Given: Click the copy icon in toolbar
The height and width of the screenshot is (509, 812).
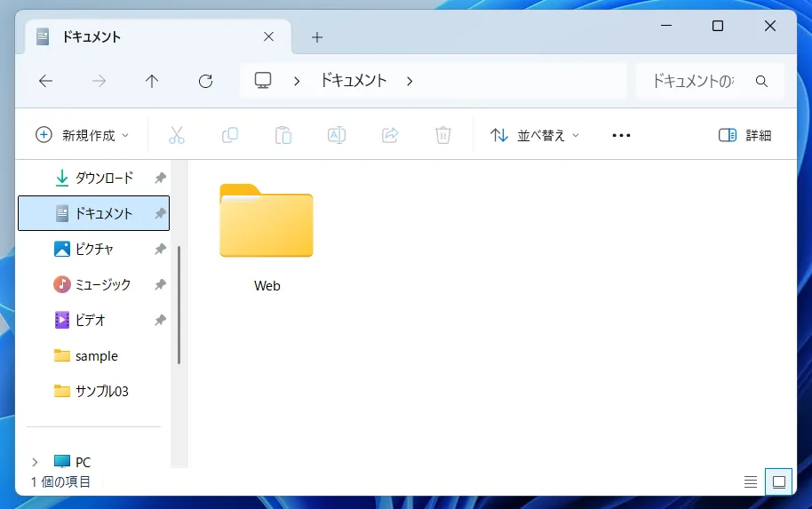Looking at the screenshot, I should pyautogui.click(x=230, y=135).
